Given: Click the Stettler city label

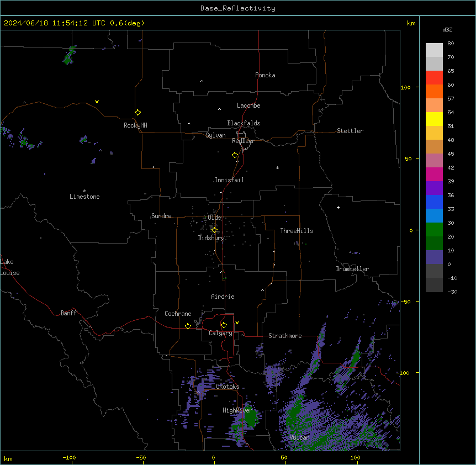Looking at the screenshot, I should pyautogui.click(x=350, y=131).
